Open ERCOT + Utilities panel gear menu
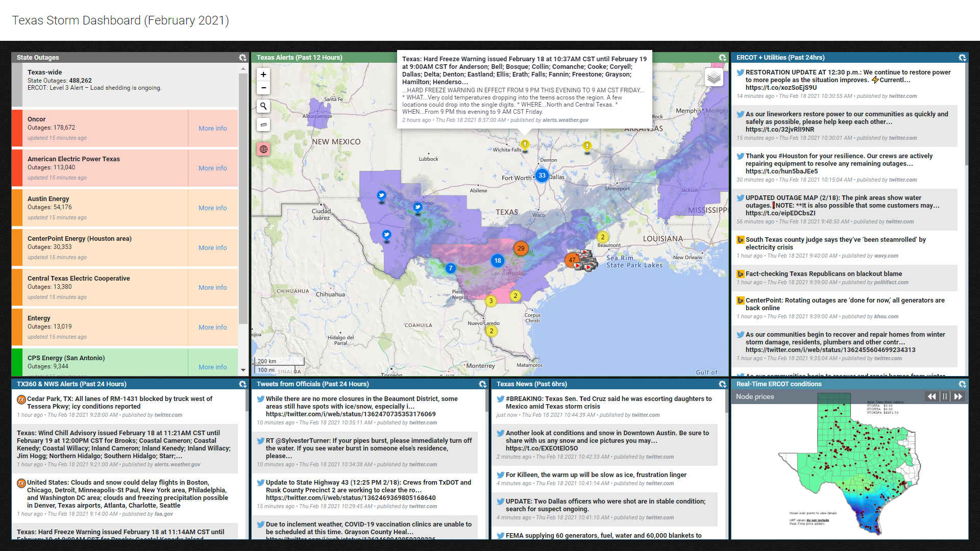Image resolution: width=980 pixels, height=551 pixels. [x=962, y=58]
